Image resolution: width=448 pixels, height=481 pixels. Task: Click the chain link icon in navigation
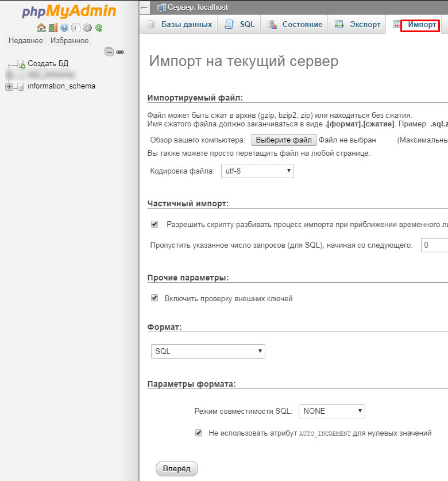[x=120, y=52]
